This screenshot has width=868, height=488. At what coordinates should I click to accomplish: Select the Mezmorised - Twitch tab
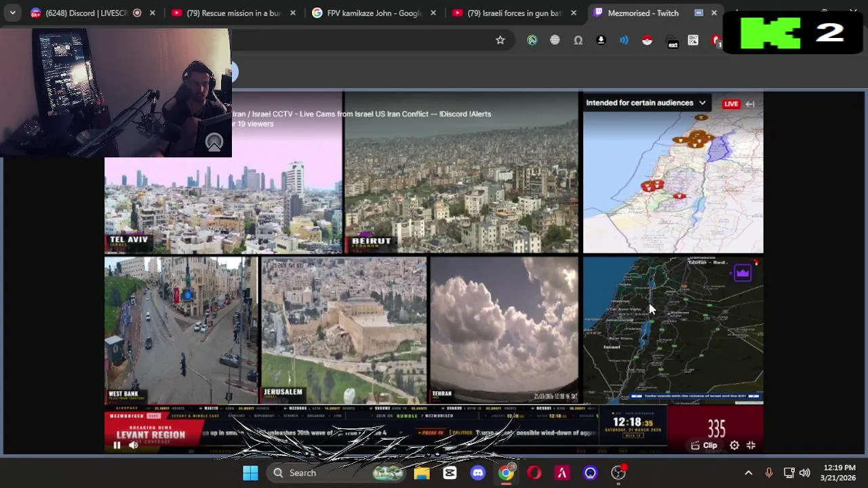(x=643, y=13)
